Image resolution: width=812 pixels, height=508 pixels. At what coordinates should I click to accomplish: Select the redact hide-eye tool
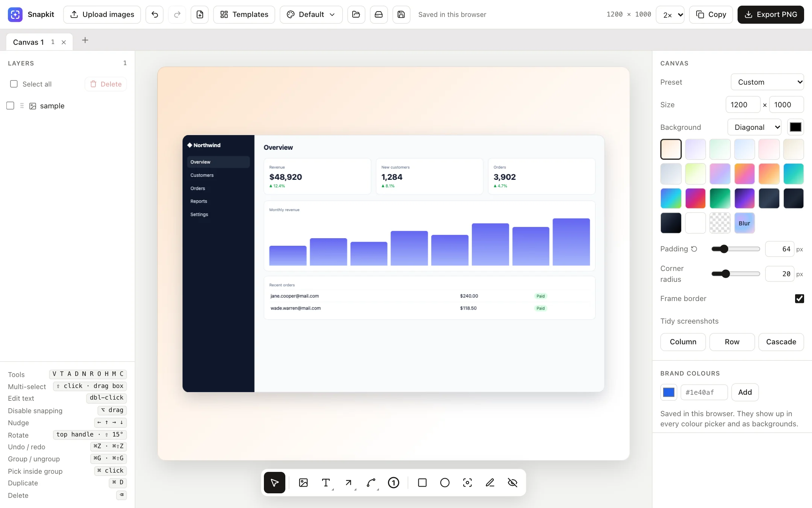coord(512,482)
